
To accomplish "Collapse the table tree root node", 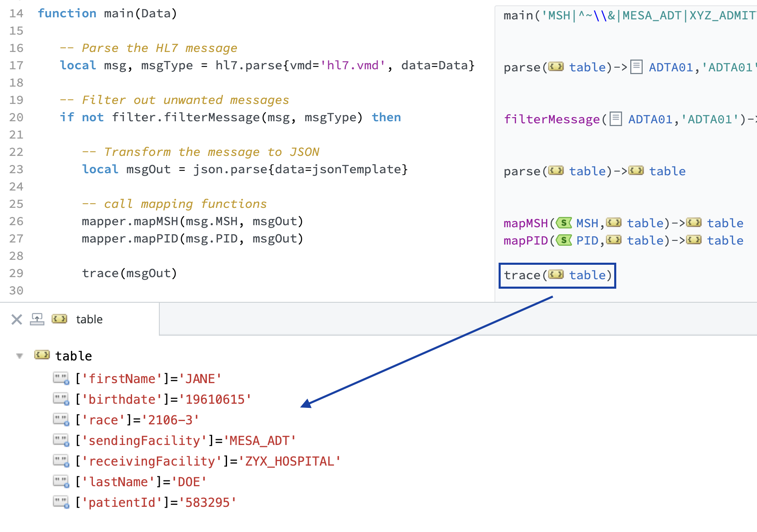I will click(19, 356).
